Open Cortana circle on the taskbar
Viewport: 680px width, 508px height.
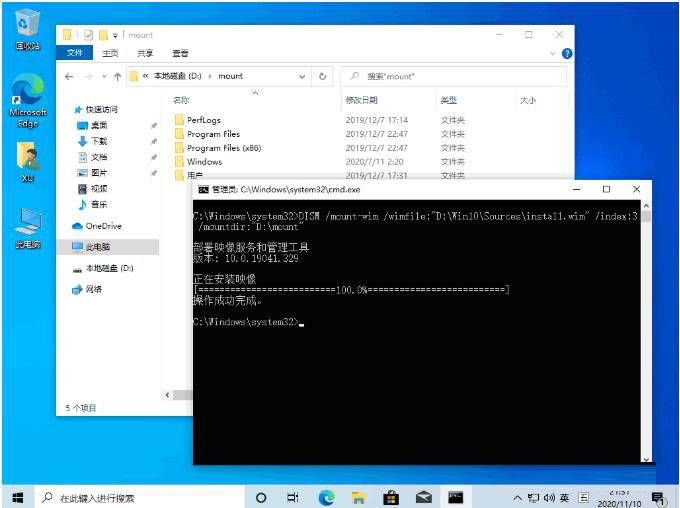coord(261,498)
